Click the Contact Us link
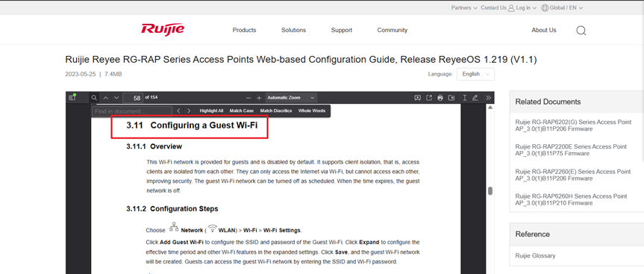644x274 pixels. (x=494, y=7)
